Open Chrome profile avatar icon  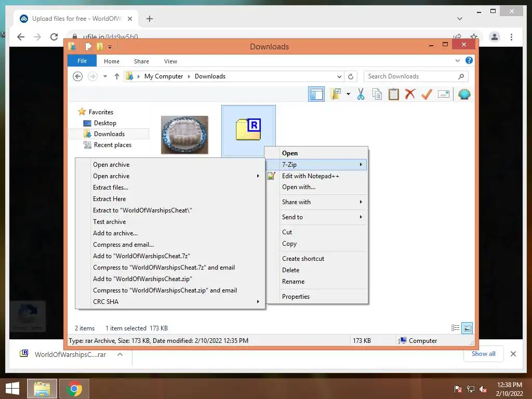pos(495,37)
